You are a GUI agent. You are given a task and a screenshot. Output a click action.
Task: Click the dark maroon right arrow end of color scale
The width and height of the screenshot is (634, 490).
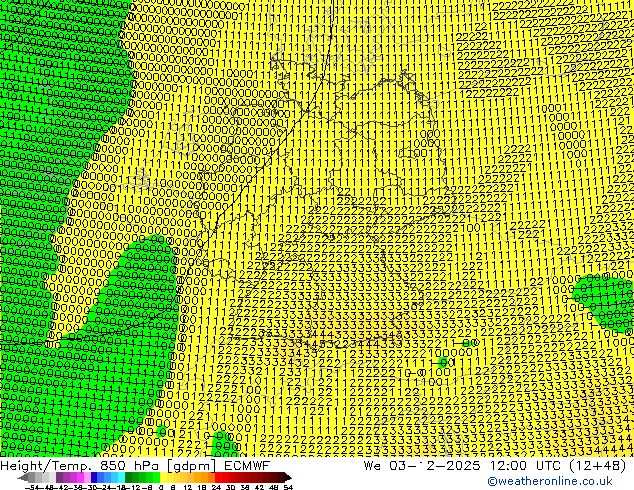click(x=288, y=477)
